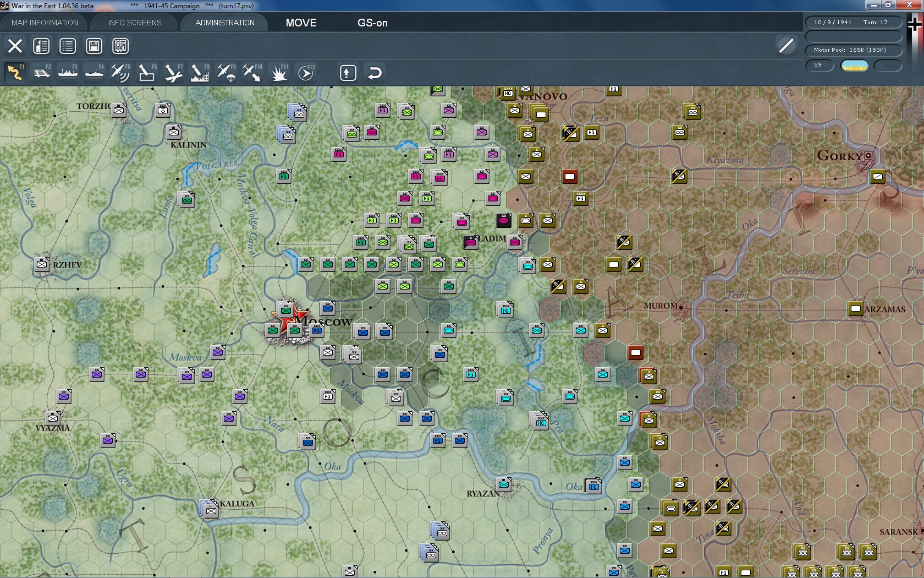Click the SARANSK city label

899,532
